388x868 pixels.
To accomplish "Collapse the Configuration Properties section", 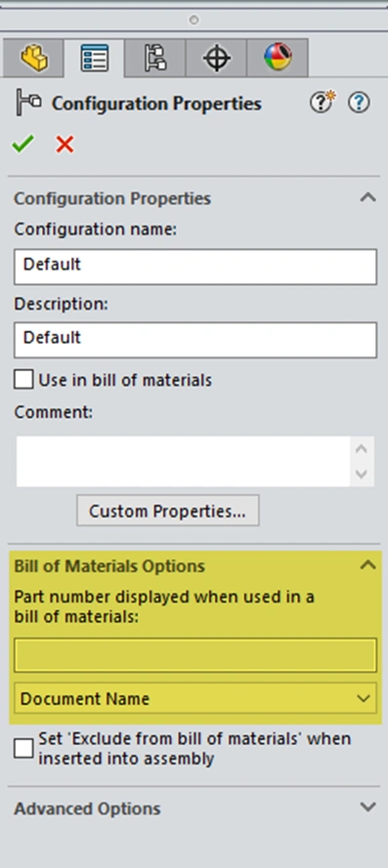I will [368, 197].
